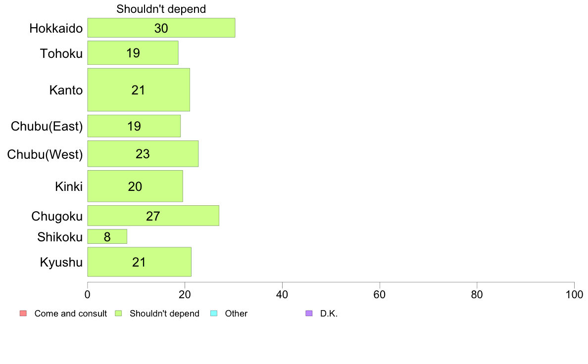The image size is (588, 364).
Task: Select the Kyushu bar showing 21
Action: [x=140, y=262]
